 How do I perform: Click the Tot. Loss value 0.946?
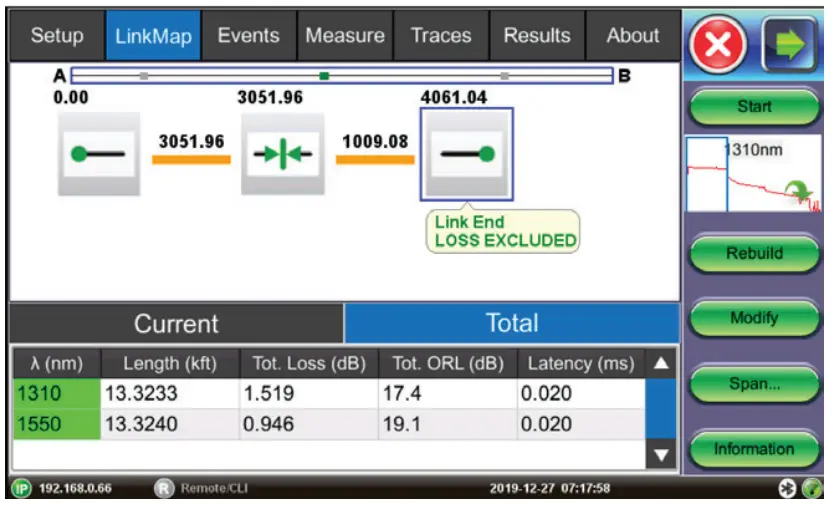(268, 424)
